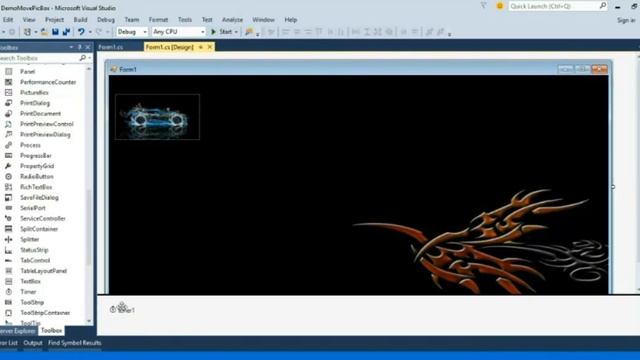
Task: Click the Open File toolbar icon
Action: pyautogui.click(x=44, y=32)
